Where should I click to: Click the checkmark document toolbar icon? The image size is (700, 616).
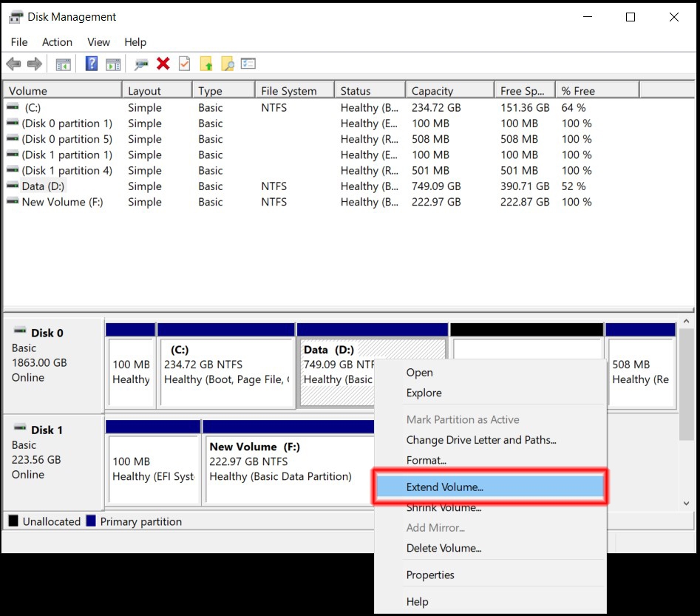pyautogui.click(x=183, y=64)
